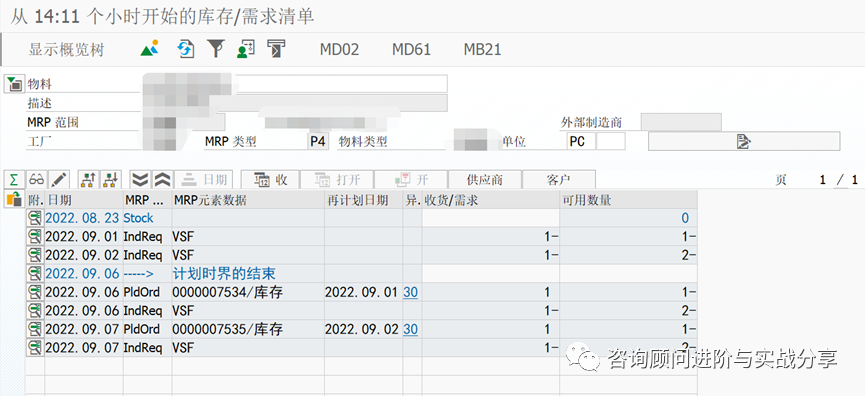This screenshot has width=865, height=396.
Task: Click the 外部制造商 field
Action: (x=681, y=122)
